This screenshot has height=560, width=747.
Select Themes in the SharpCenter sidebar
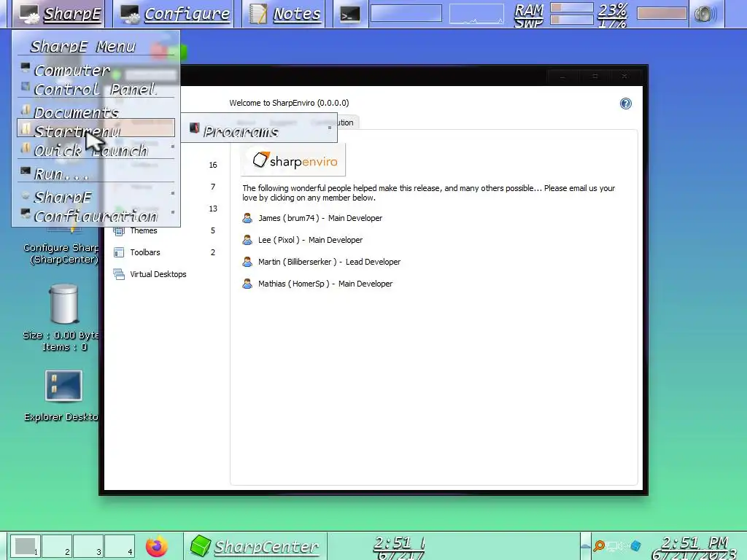click(x=144, y=230)
